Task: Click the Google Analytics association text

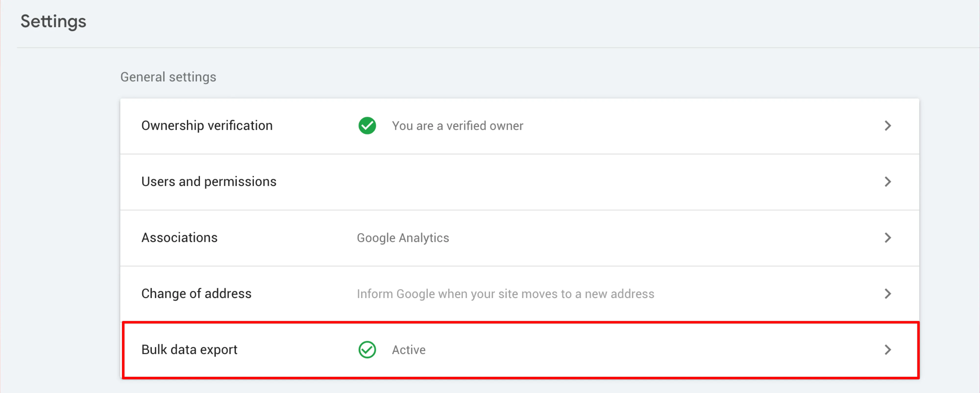Action: pyautogui.click(x=403, y=238)
